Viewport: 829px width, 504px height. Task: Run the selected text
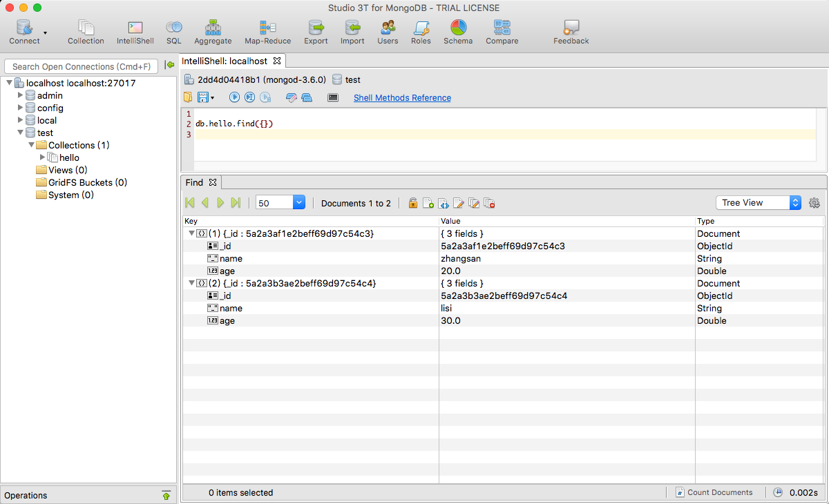click(265, 97)
